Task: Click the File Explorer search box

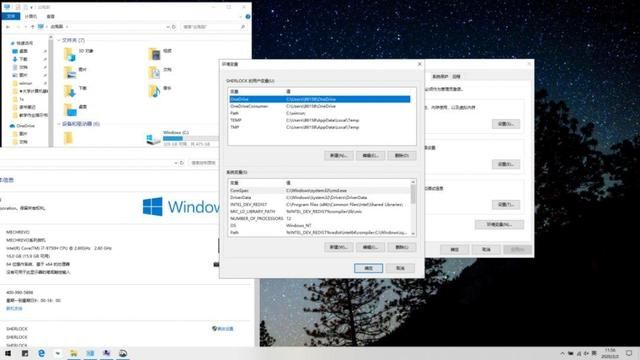Action: (214, 27)
